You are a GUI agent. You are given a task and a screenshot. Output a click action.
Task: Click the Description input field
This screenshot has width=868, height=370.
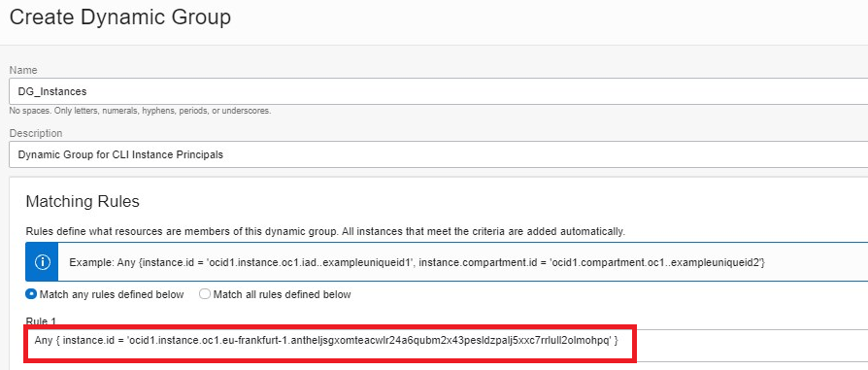[x=439, y=154]
